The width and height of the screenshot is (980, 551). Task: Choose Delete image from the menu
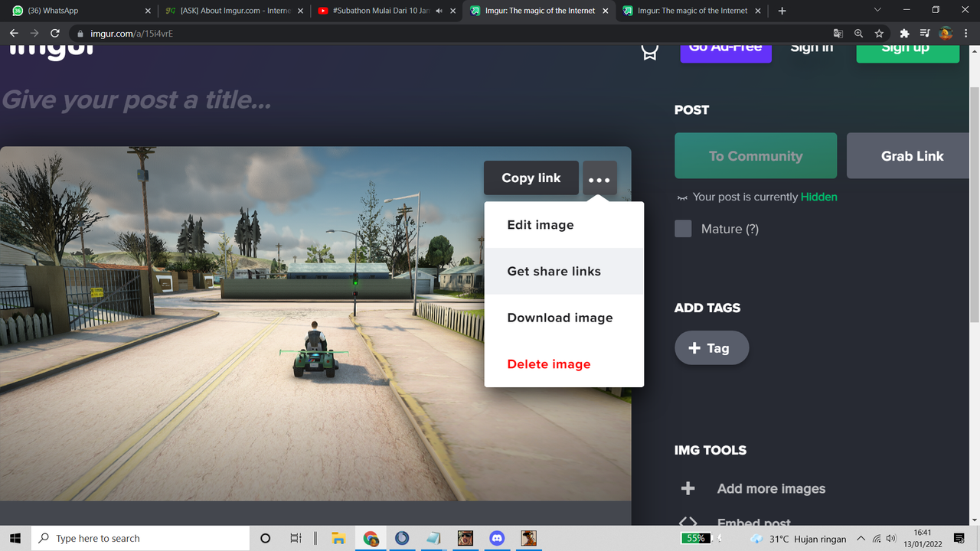click(x=564, y=364)
